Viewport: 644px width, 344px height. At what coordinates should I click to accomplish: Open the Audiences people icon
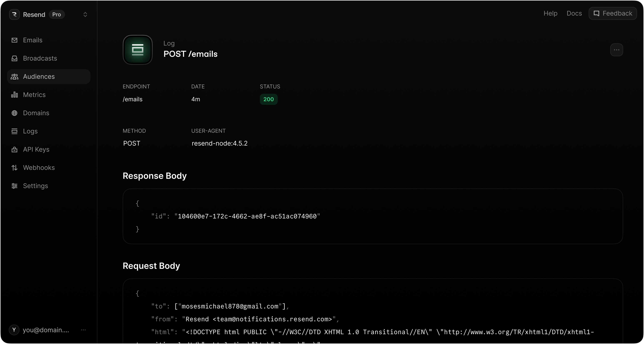tap(14, 76)
